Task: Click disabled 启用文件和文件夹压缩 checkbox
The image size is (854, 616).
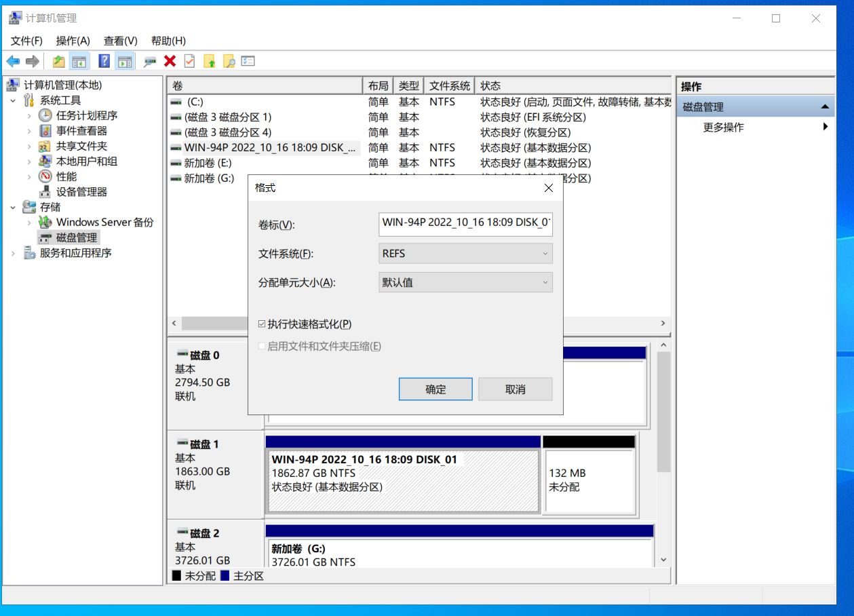Action: click(262, 346)
